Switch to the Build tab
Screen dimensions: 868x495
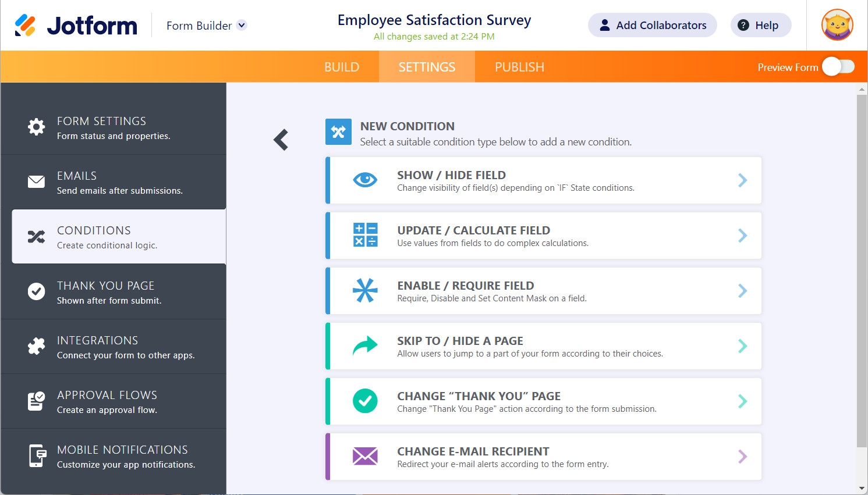(342, 67)
